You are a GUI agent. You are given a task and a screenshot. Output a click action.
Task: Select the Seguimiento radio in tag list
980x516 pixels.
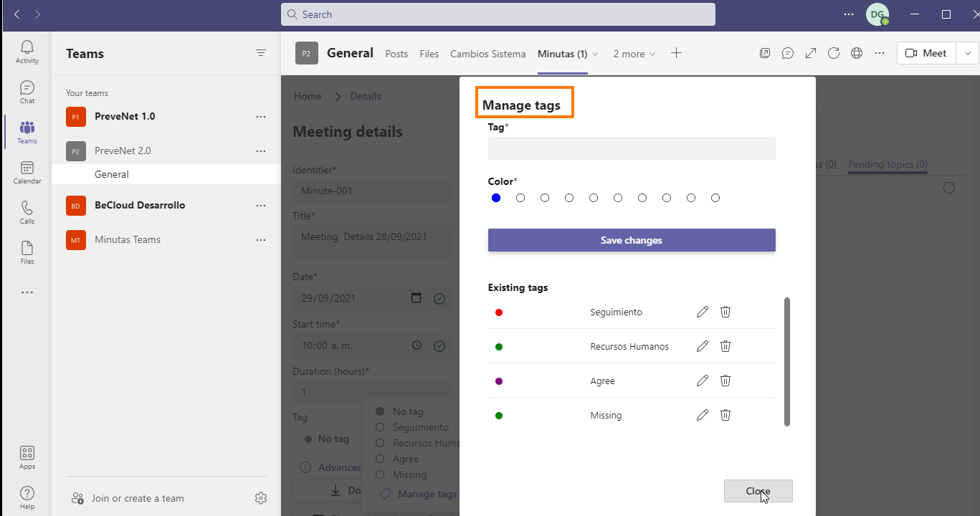(381, 427)
